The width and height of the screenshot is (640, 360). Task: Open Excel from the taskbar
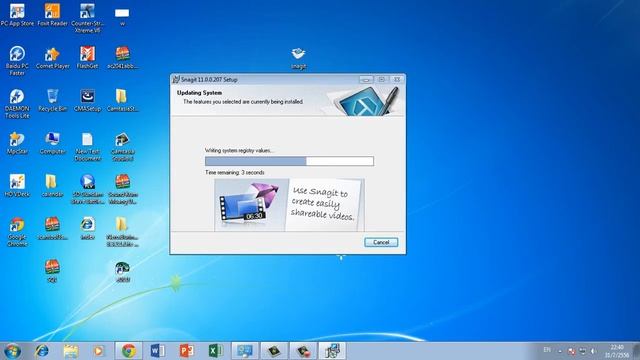[216, 351]
